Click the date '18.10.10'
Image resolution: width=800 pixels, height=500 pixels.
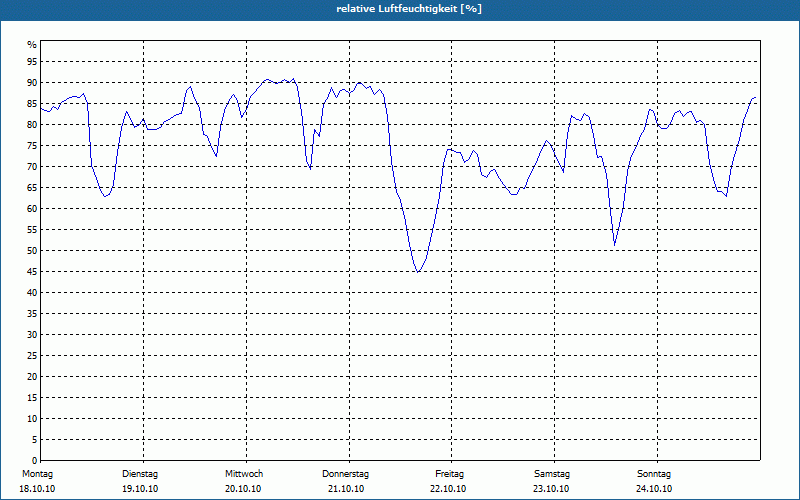37,489
